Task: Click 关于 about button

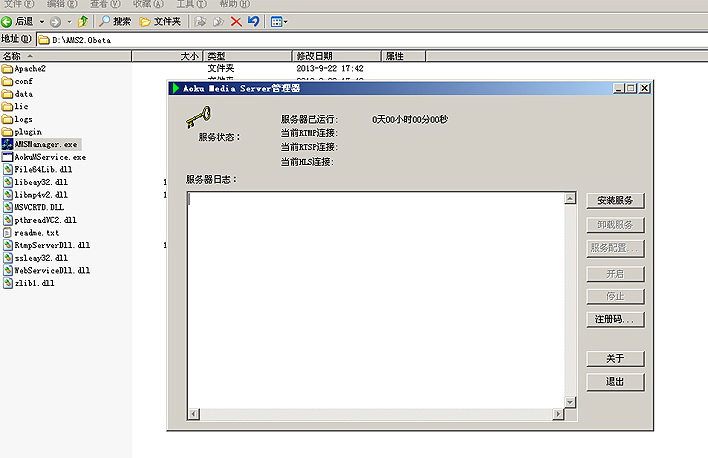Action: point(615,359)
